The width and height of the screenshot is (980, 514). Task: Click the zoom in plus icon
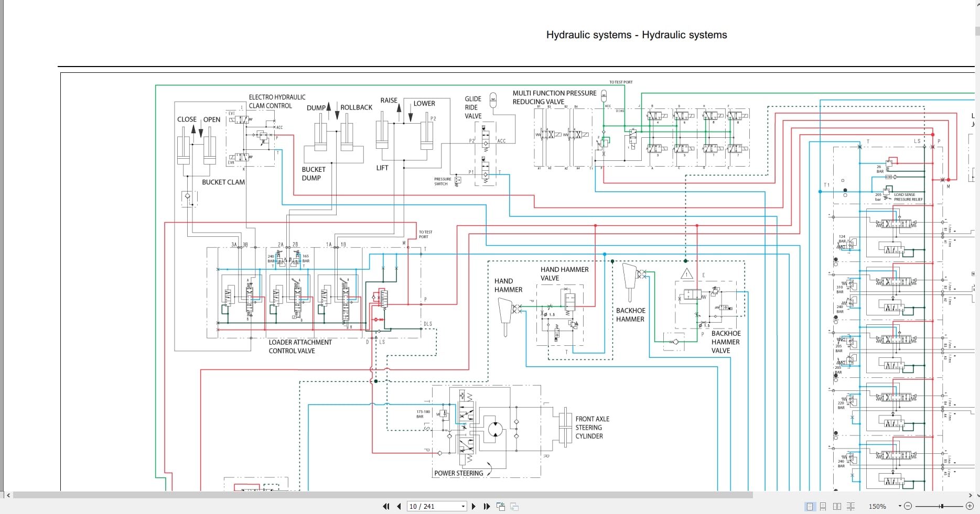pos(970,506)
